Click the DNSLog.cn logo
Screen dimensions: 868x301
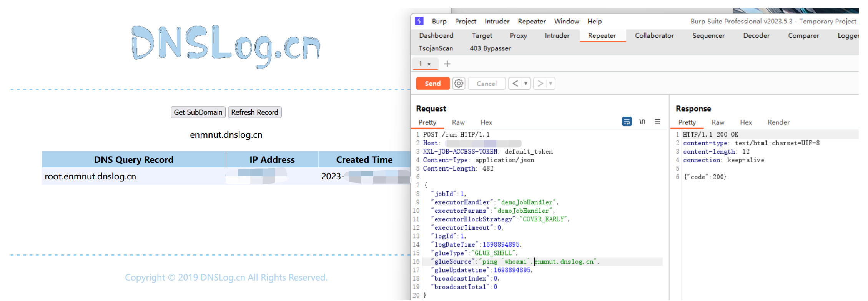[x=226, y=46]
